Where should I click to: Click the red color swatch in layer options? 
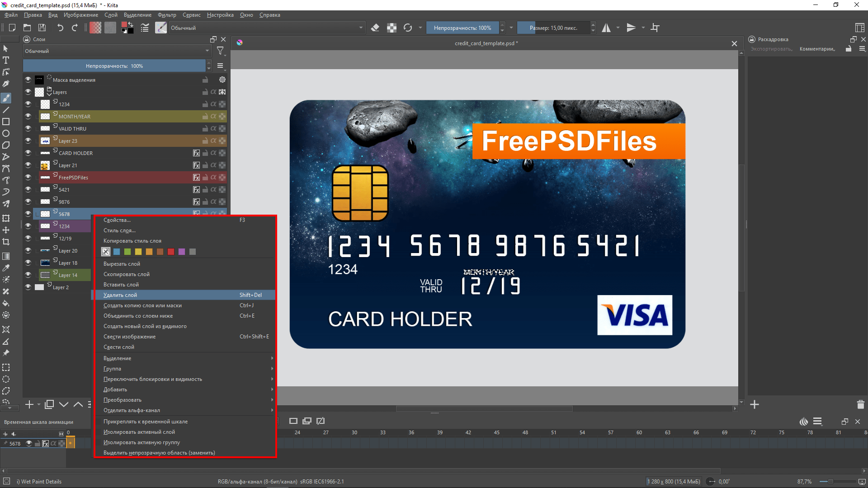point(170,251)
